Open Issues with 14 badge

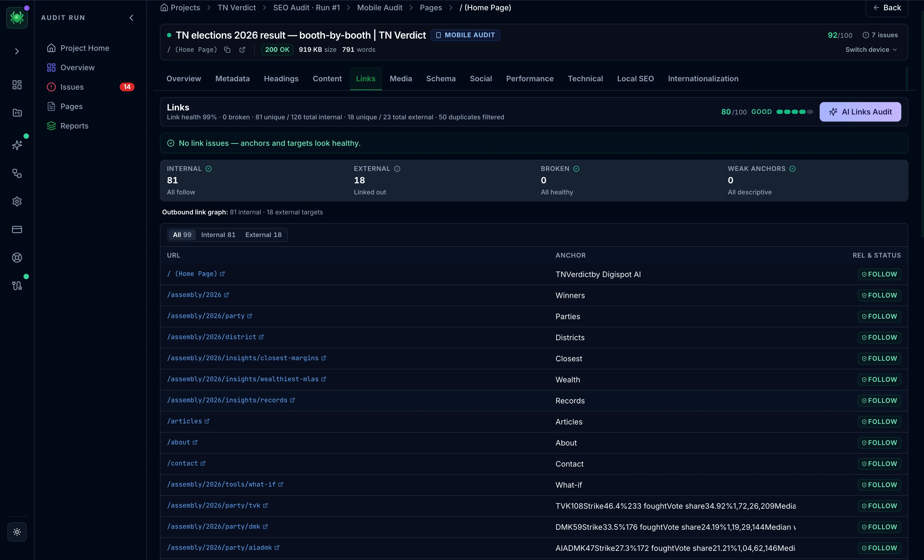pyautogui.click(x=91, y=87)
